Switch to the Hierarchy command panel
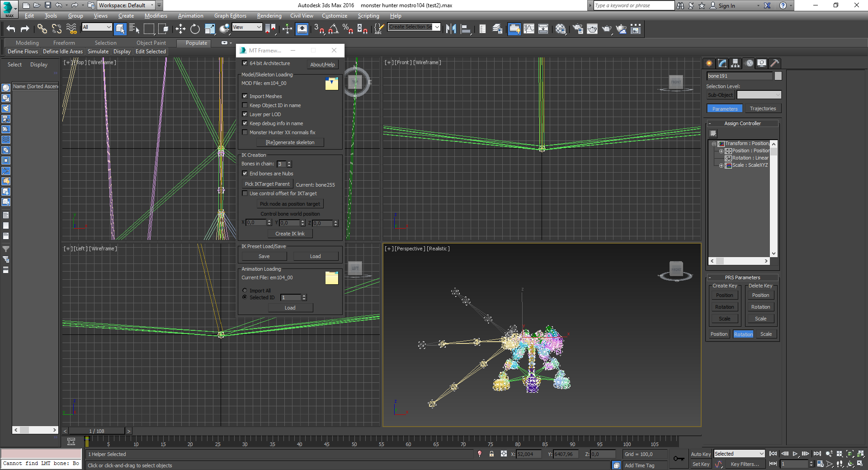868x470 pixels. click(x=735, y=64)
